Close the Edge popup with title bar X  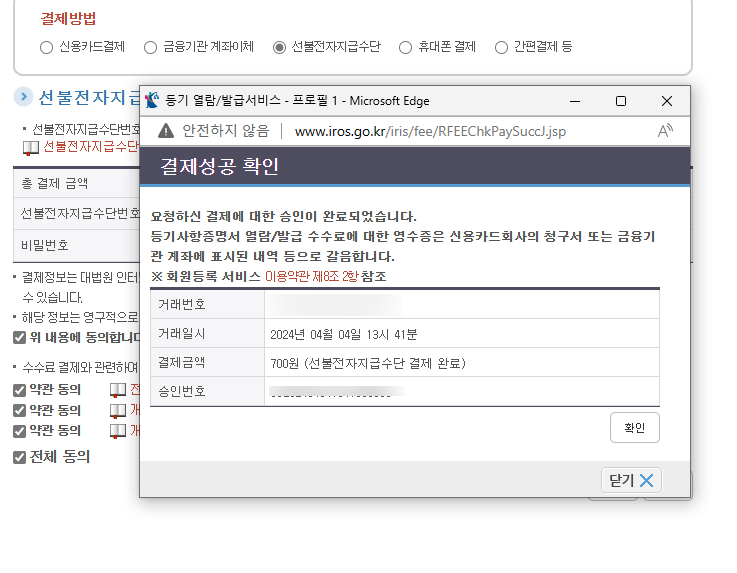click(x=666, y=101)
